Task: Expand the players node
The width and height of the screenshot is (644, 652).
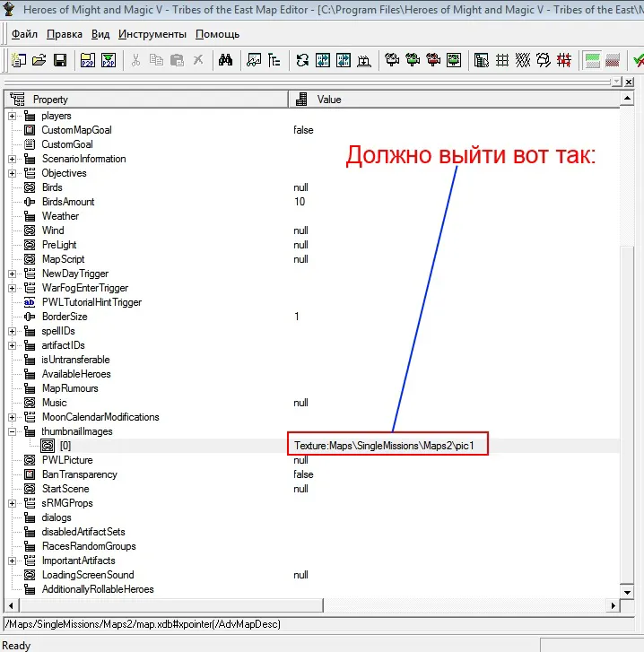Action: (12, 116)
